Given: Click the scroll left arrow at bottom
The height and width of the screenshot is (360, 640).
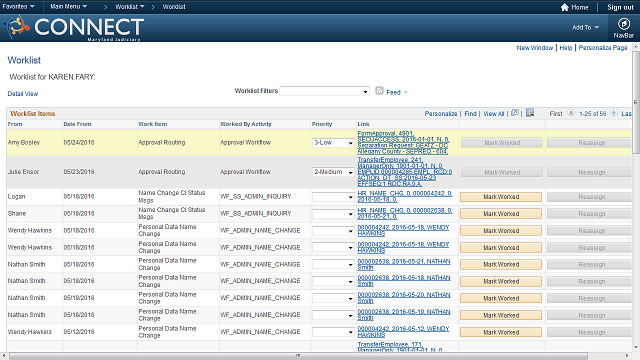Looking at the screenshot, I should pos(3,356).
